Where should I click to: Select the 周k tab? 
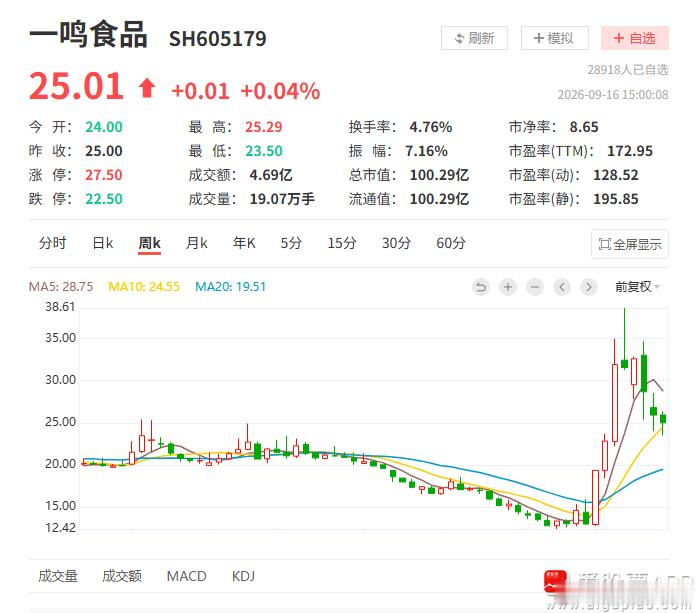point(149,243)
